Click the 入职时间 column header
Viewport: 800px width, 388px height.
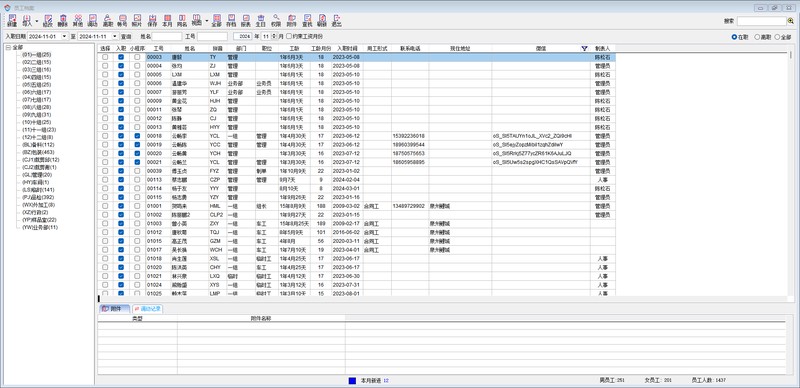(346, 48)
